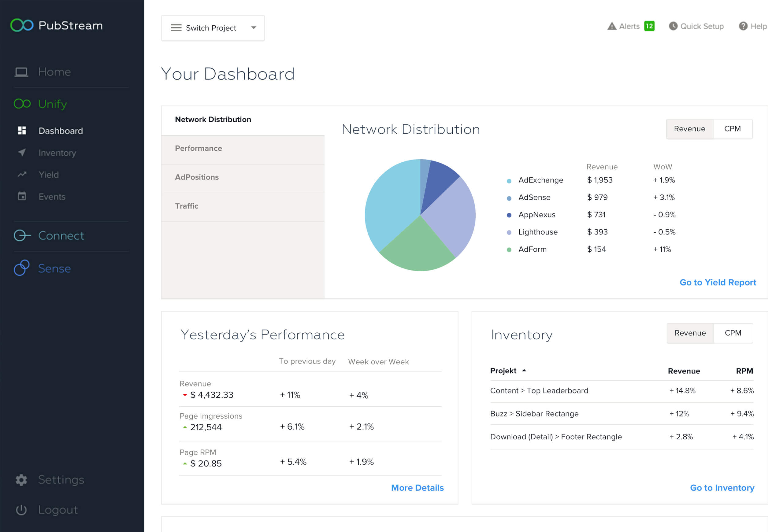
Task: Click Go to Yield Report link
Action: [x=718, y=282]
